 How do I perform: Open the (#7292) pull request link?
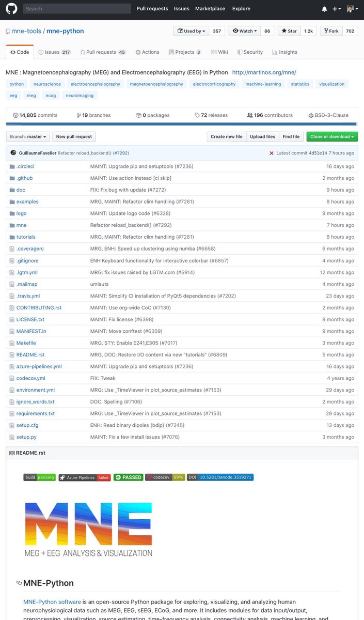121,153
